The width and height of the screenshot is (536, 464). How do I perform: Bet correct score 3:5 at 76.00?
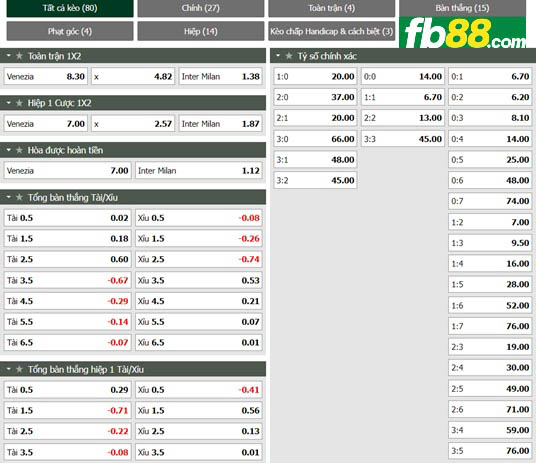tap(490, 451)
